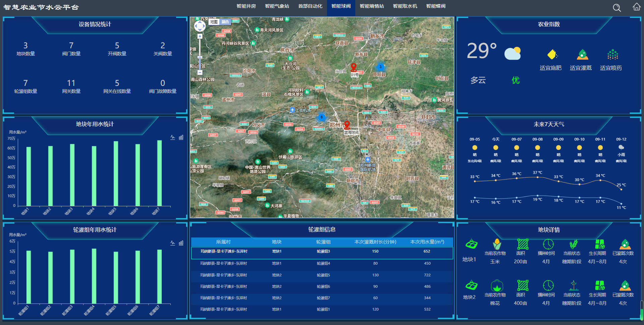Toggle map to 混合 hybrid view
Image resolution: width=644 pixels, height=325 pixels.
[x=225, y=22]
